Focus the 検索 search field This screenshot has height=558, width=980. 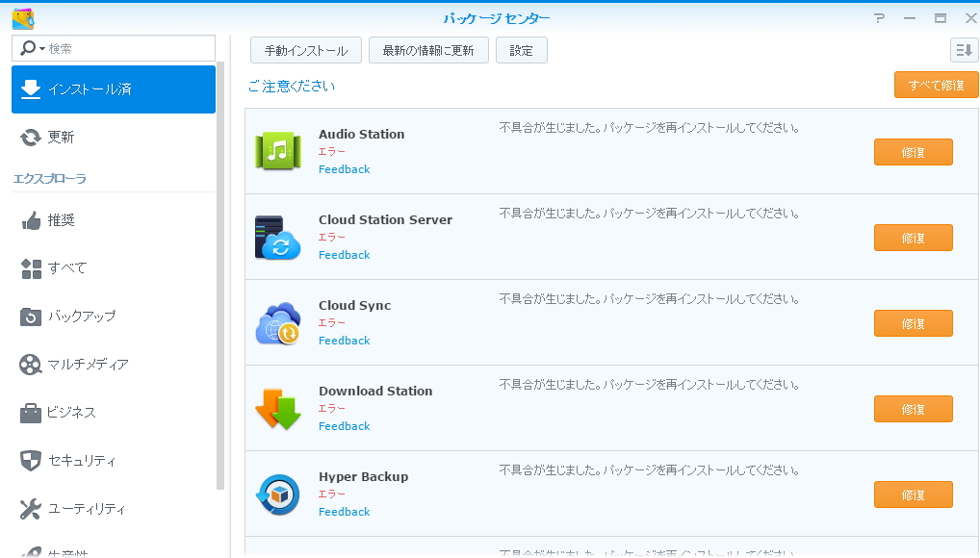point(114,48)
